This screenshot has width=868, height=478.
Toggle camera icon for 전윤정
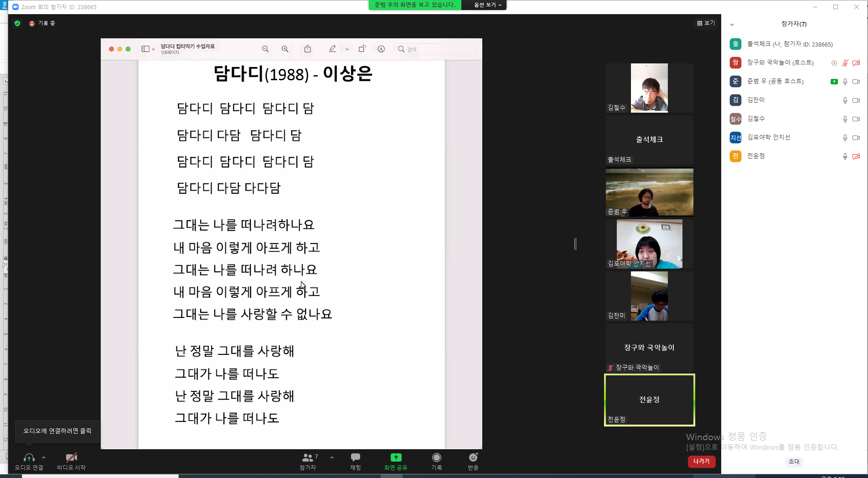click(x=856, y=156)
